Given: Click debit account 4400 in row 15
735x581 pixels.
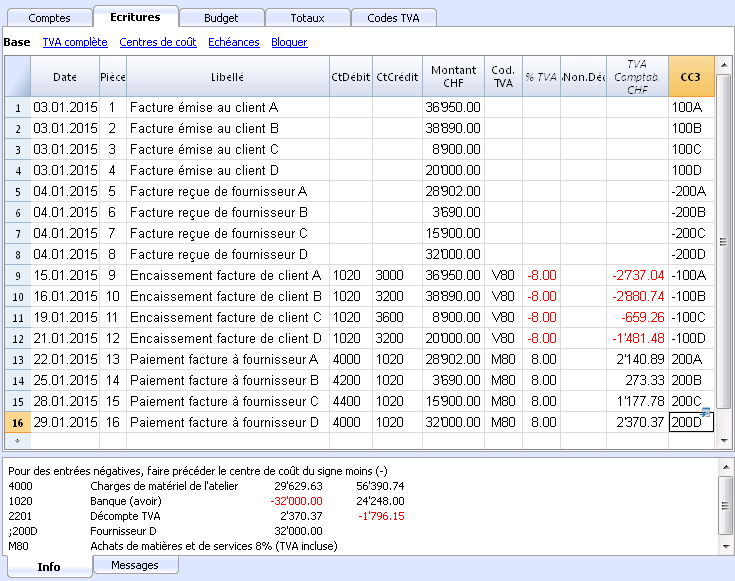Looking at the screenshot, I should click(351, 401).
